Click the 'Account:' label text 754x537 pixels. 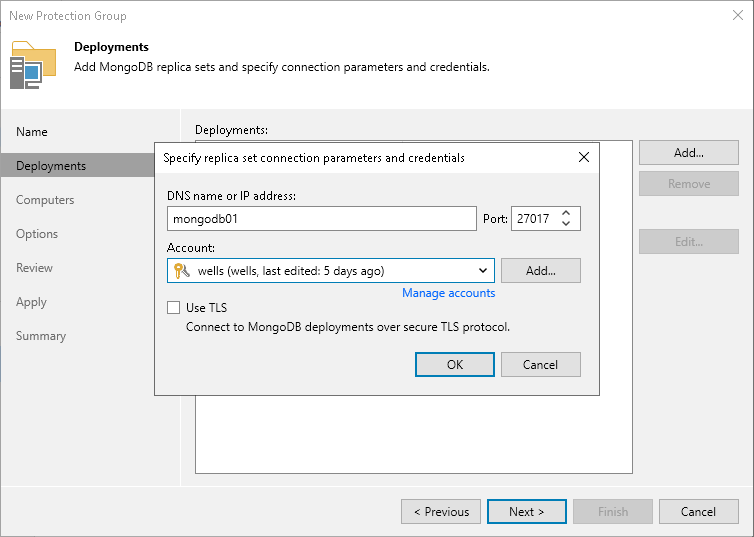190,248
